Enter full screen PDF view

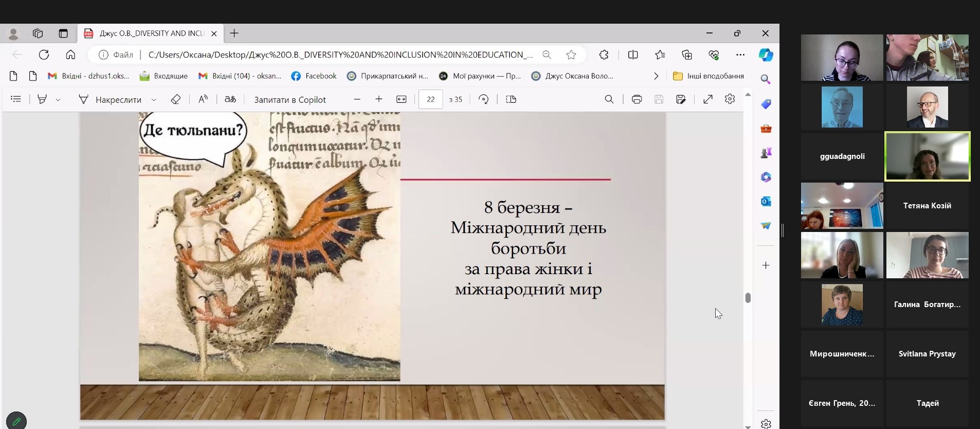(x=708, y=99)
